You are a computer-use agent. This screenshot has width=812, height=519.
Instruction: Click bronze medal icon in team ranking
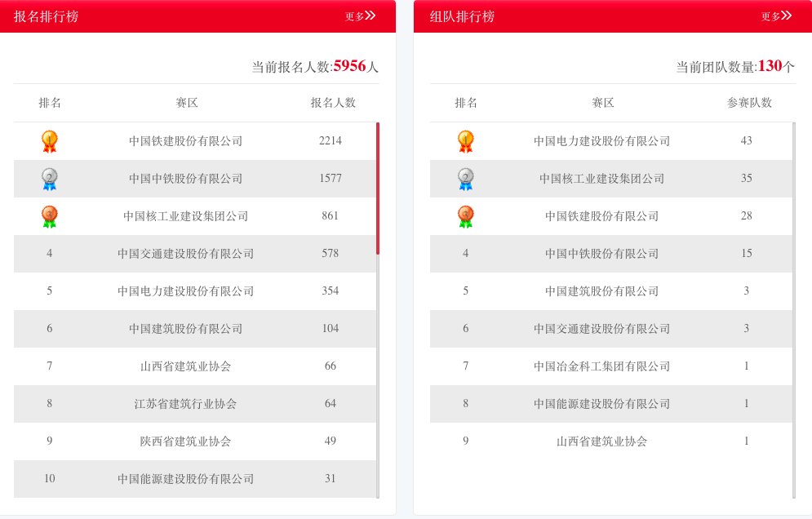(x=466, y=216)
